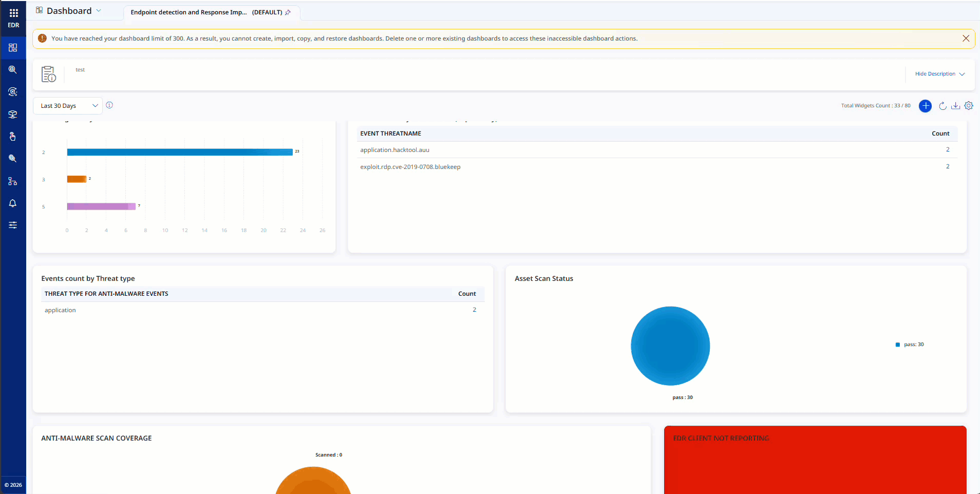Click the info icon beside date range
Image resolution: width=980 pixels, height=494 pixels.
[109, 105]
